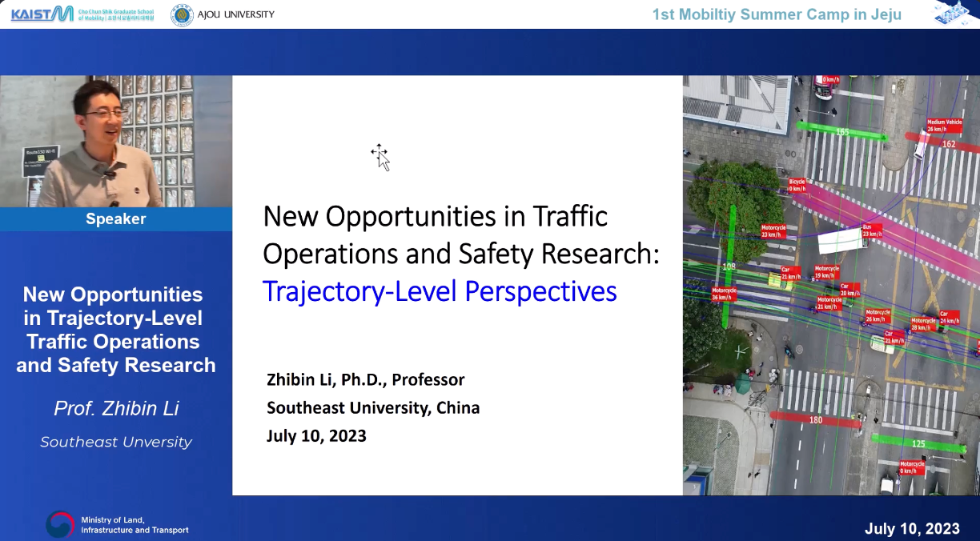Click the blue Speaker label bar
Image resolution: width=980 pixels, height=541 pixels.
[116, 219]
